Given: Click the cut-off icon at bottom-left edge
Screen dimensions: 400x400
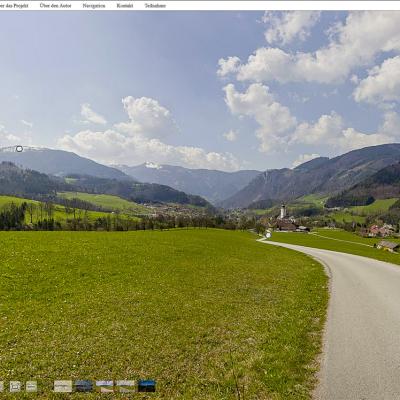Looking at the screenshot, I should coord(1,386).
